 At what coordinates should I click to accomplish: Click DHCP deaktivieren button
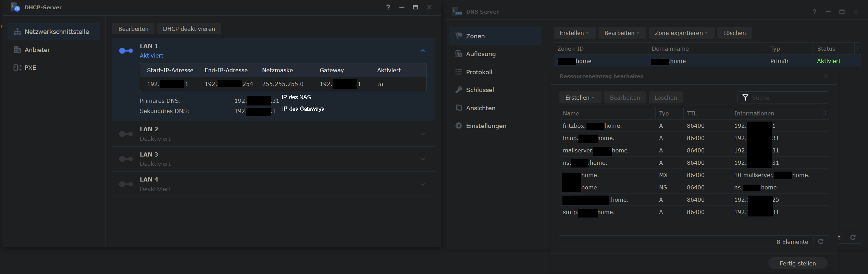coord(189,29)
